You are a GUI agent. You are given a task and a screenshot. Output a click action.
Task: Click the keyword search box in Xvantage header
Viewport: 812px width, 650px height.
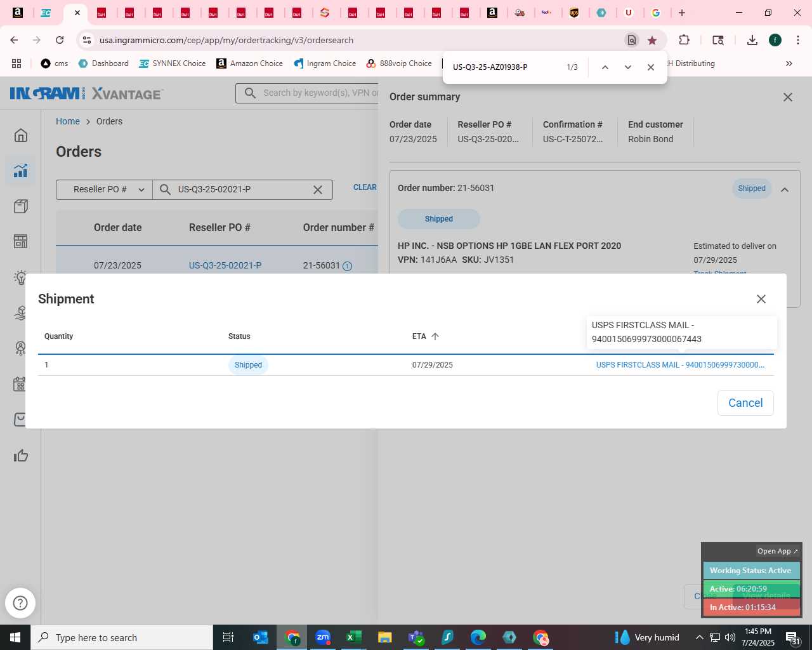coord(308,93)
